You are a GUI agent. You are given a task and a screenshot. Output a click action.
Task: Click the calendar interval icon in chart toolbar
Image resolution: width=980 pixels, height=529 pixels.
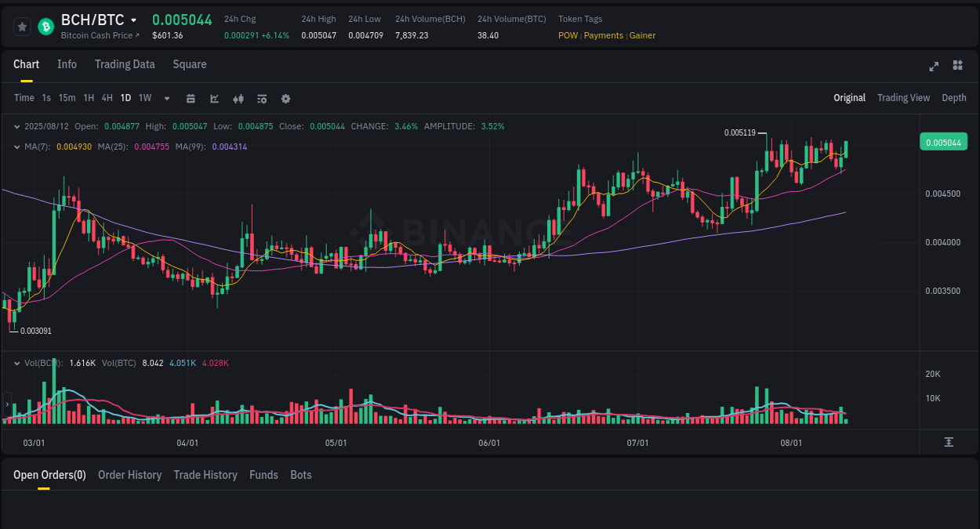click(191, 98)
